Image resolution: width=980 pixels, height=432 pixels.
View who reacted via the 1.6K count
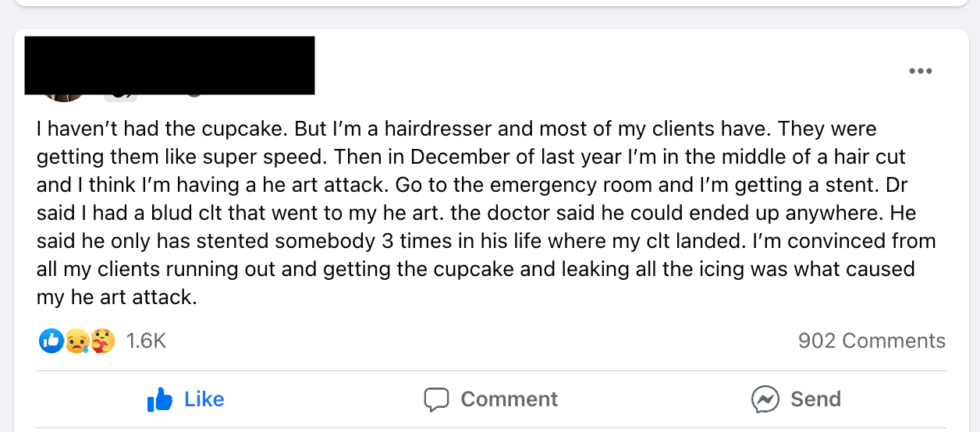tap(146, 341)
